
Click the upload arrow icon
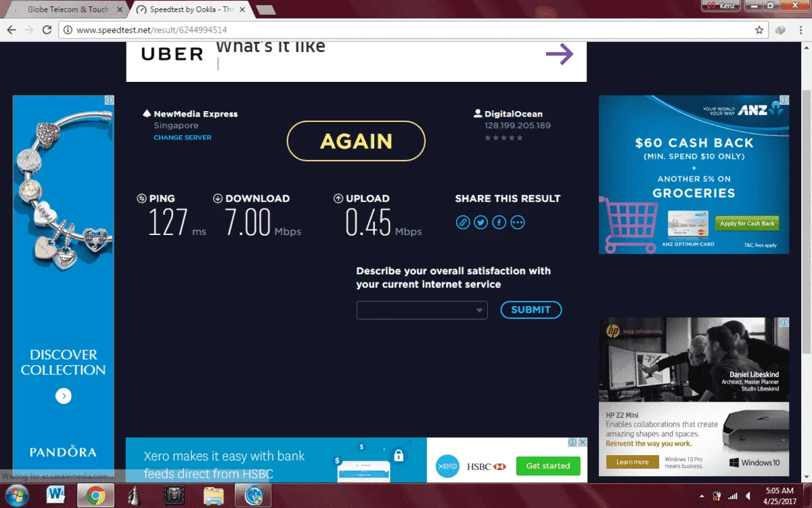click(338, 198)
